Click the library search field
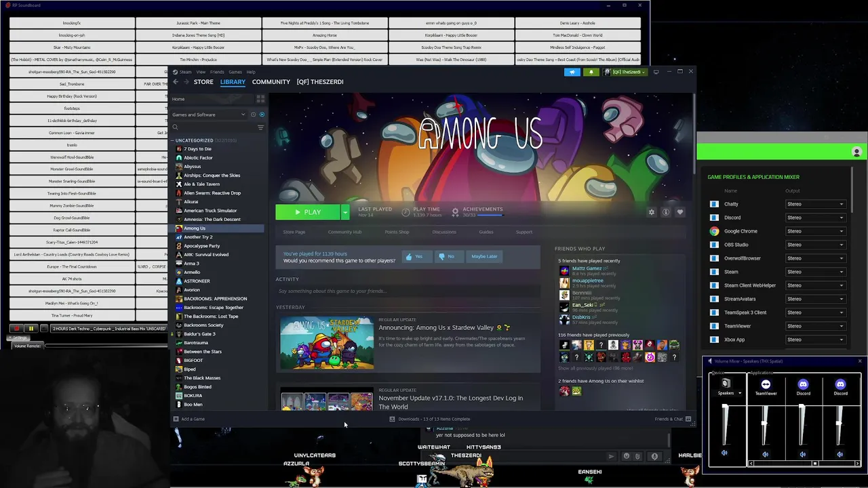Viewport: 868px width, 488px height. click(214, 127)
